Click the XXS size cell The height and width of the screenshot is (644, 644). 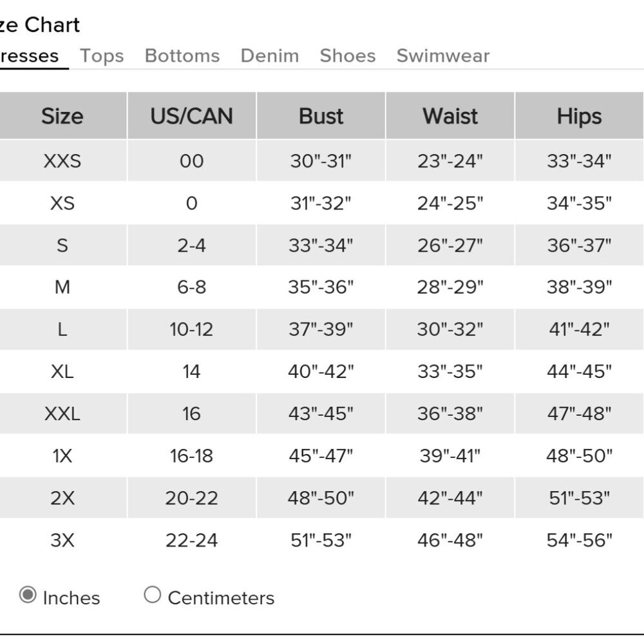point(62,161)
